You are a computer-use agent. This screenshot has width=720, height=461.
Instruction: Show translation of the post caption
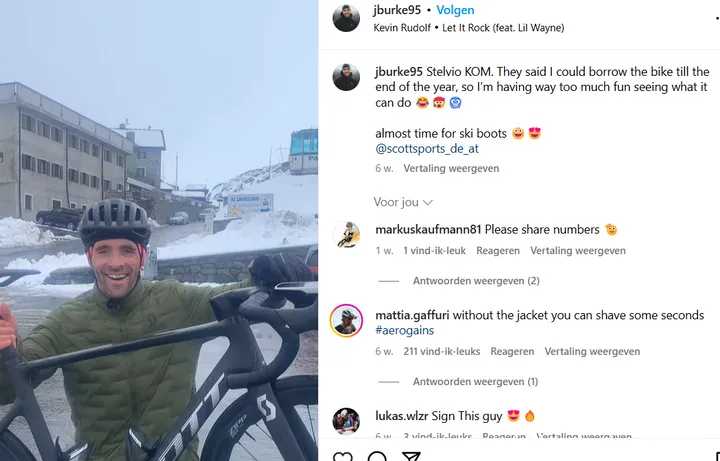(x=451, y=169)
